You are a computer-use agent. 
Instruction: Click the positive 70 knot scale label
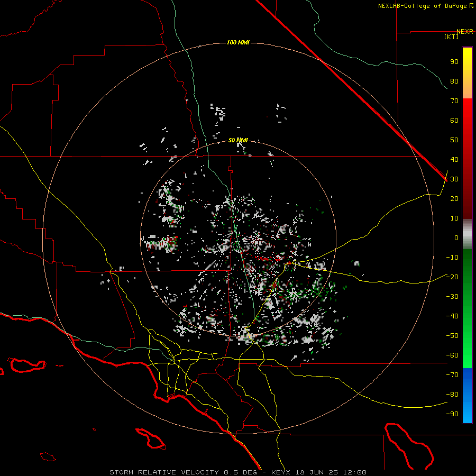pyautogui.click(x=454, y=101)
